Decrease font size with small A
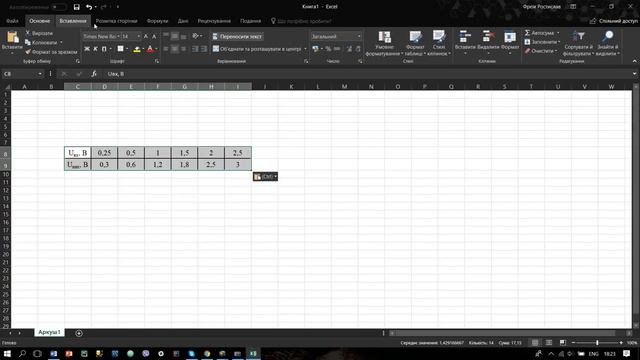Image resolution: width=640 pixels, height=360 pixels. [x=154, y=36]
